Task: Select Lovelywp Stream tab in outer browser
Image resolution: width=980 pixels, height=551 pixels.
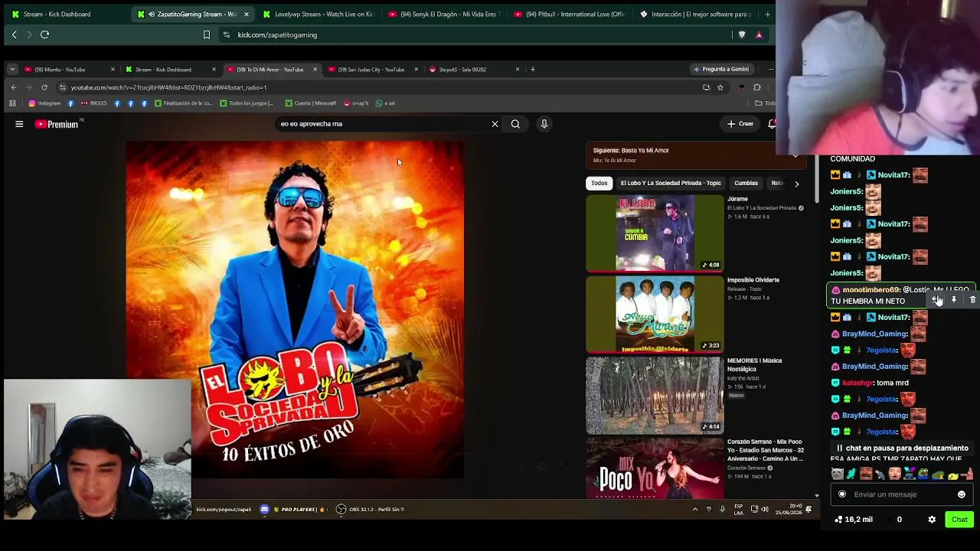Action: pyautogui.click(x=318, y=14)
